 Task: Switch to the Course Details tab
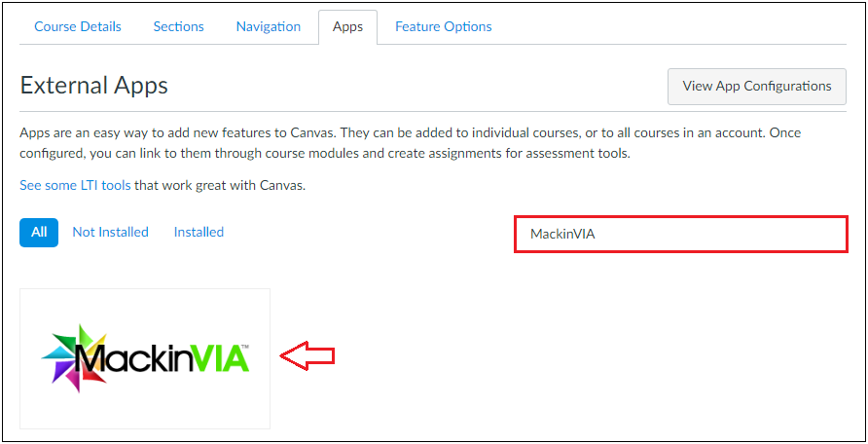tap(78, 26)
